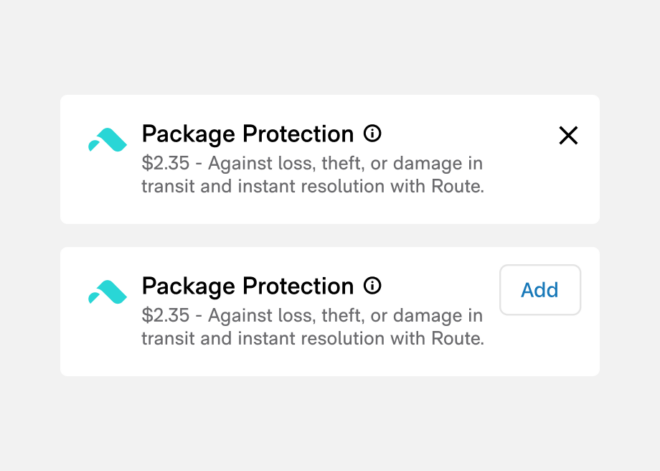Click "Against loss, theft, or damage" in lower card

335,316
